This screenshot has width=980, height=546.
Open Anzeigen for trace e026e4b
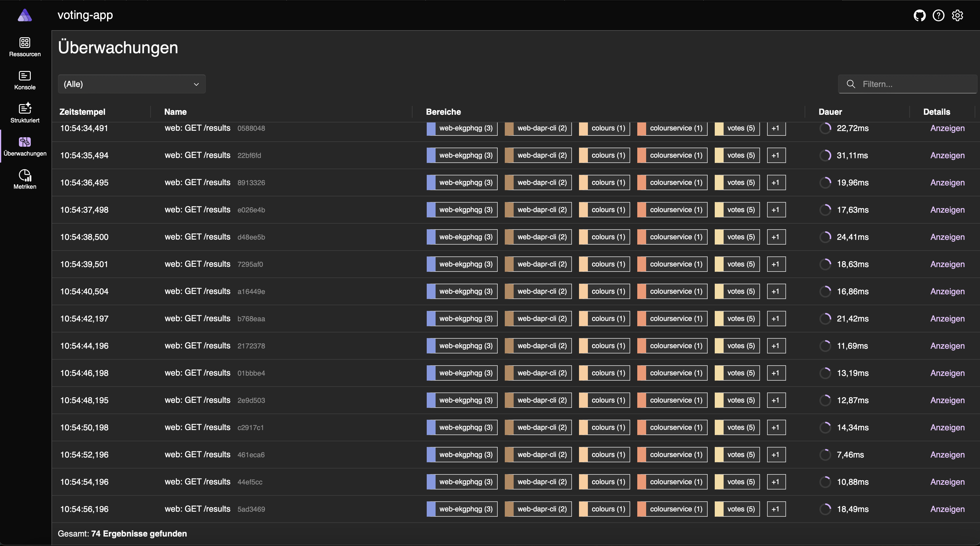click(947, 210)
